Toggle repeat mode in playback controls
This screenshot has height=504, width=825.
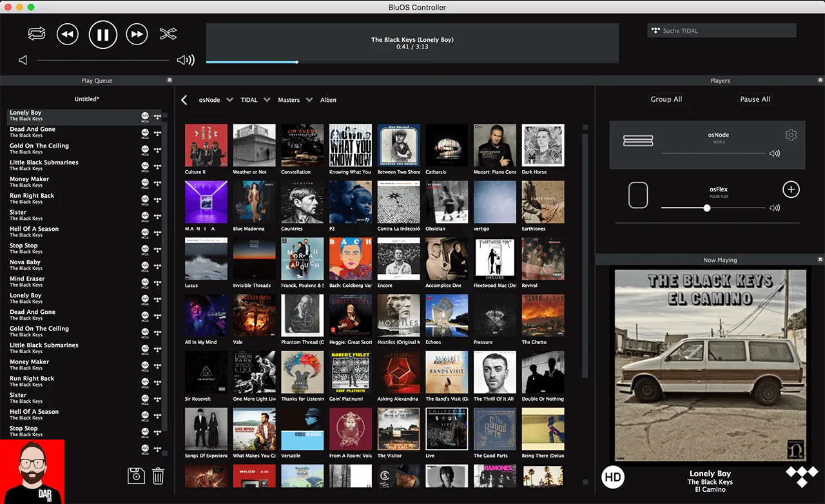tap(37, 34)
